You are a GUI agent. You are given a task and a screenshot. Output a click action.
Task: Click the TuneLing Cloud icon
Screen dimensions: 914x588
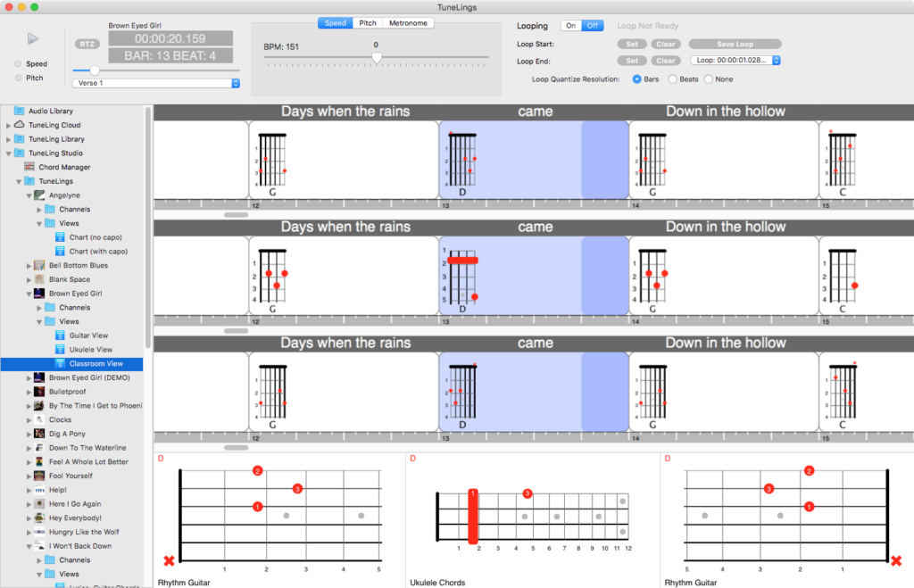[20, 125]
